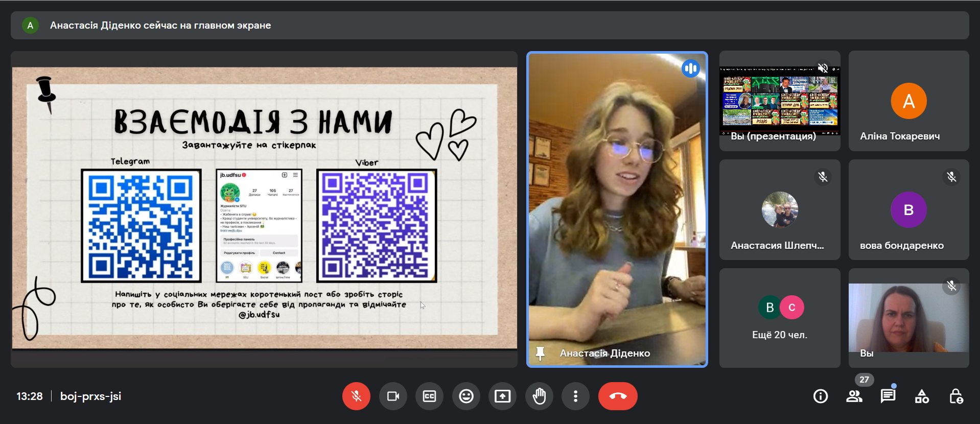980x424 pixels.
Task: Click the Telegram QR code on the slide
Action: (141, 225)
